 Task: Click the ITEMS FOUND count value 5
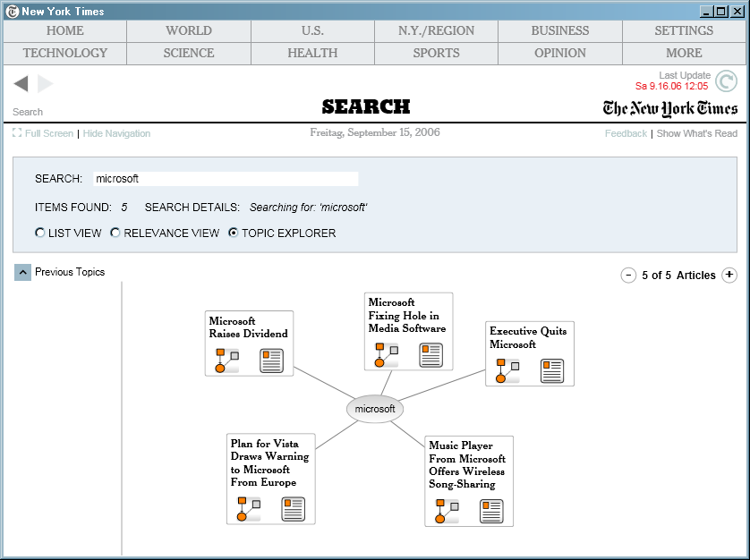(124, 207)
